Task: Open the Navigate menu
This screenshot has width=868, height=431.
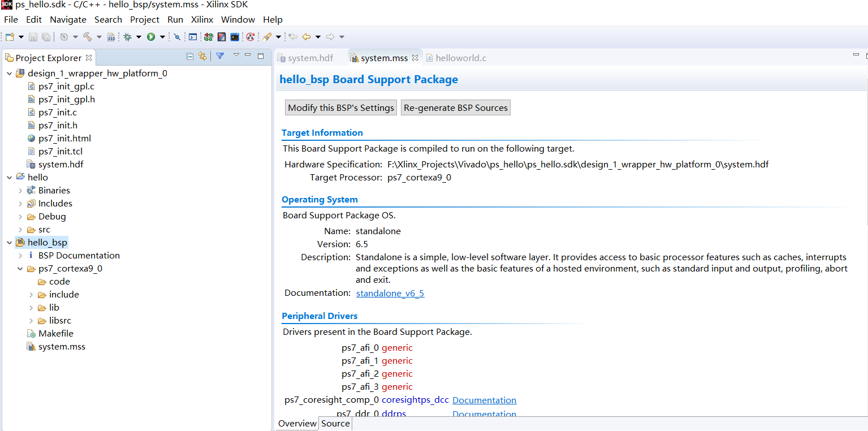Action: 68,19
